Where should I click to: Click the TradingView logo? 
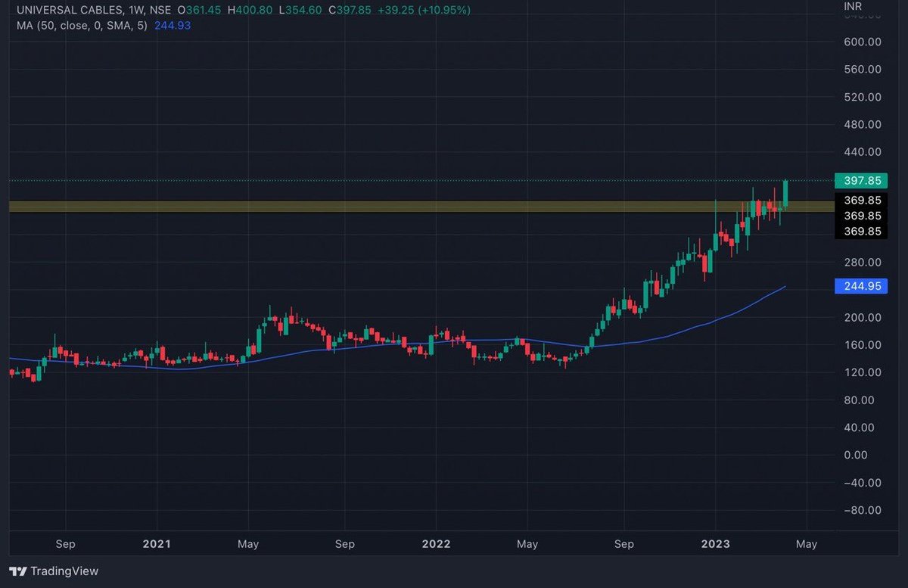point(54,571)
